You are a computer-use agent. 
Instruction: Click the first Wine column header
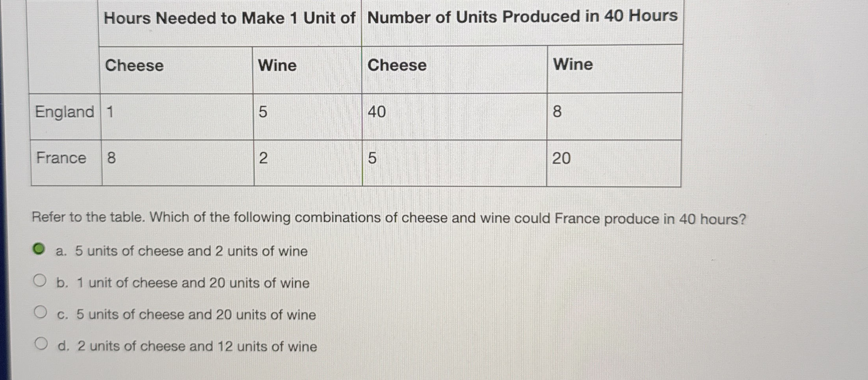pos(277,65)
